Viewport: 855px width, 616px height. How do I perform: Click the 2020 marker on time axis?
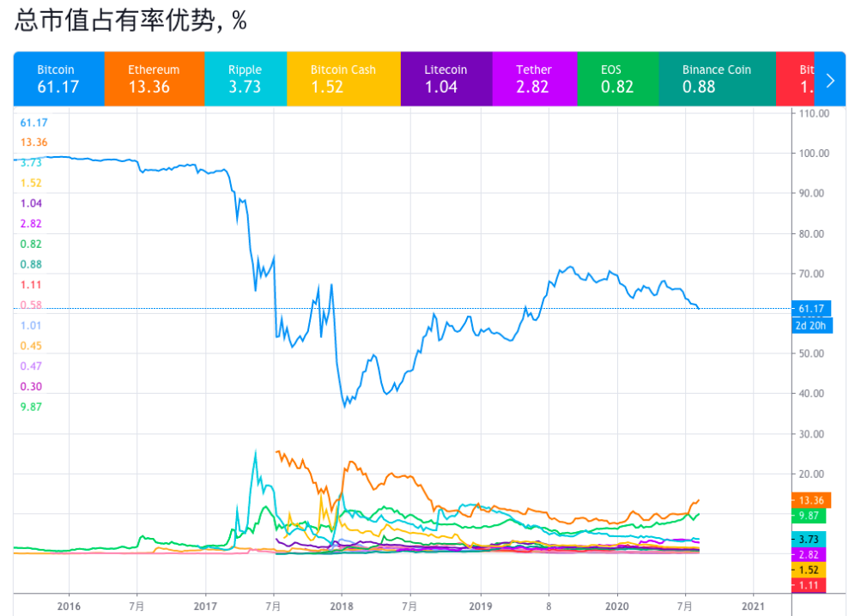pos(617,607)
